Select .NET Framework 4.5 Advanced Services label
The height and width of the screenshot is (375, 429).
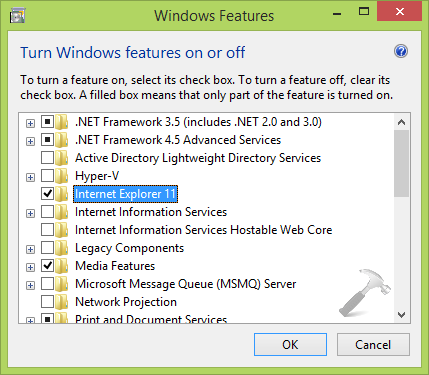(178, 140)
